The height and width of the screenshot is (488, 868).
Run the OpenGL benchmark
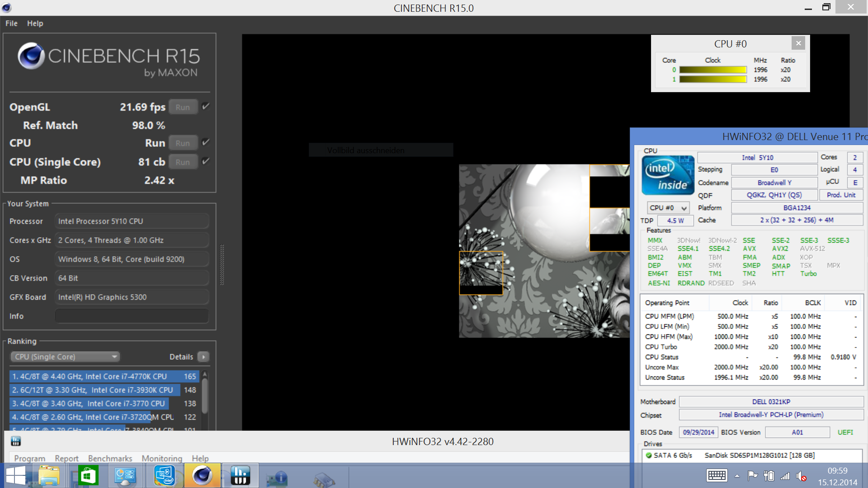[183, 107]
